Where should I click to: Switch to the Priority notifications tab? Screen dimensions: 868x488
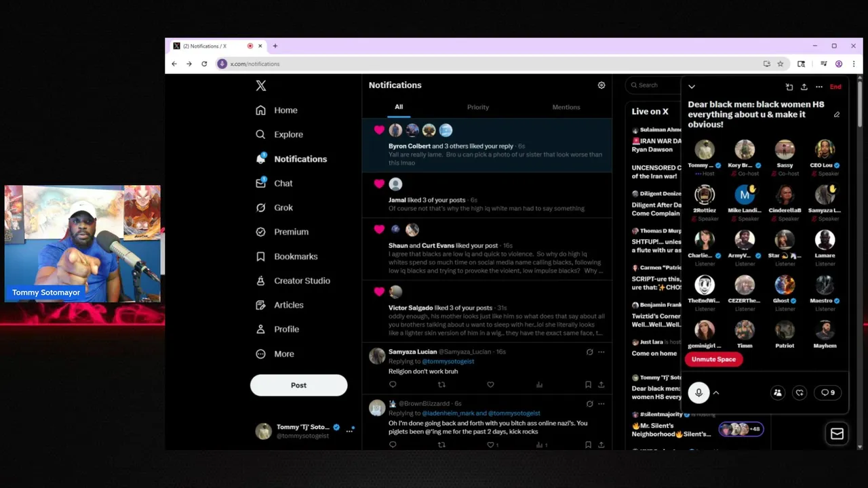478,107
